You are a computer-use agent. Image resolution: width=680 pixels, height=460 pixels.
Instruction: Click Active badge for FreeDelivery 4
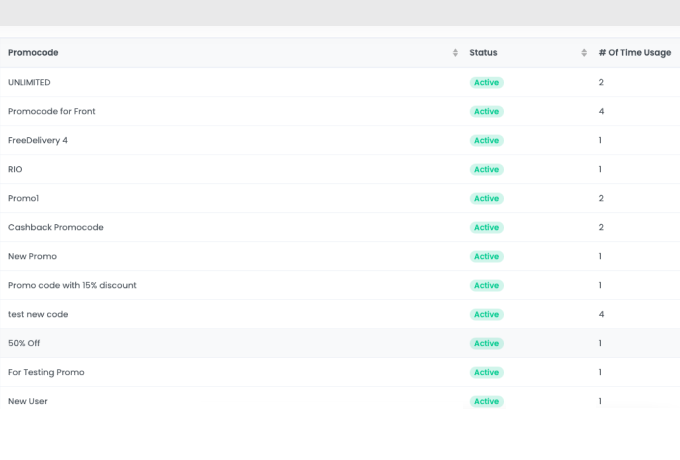pyautogui.click(x=487, y=140)
